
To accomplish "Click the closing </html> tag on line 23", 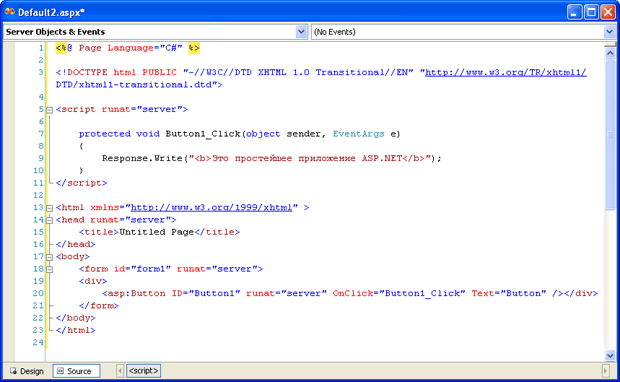I will tap(76, 330).
